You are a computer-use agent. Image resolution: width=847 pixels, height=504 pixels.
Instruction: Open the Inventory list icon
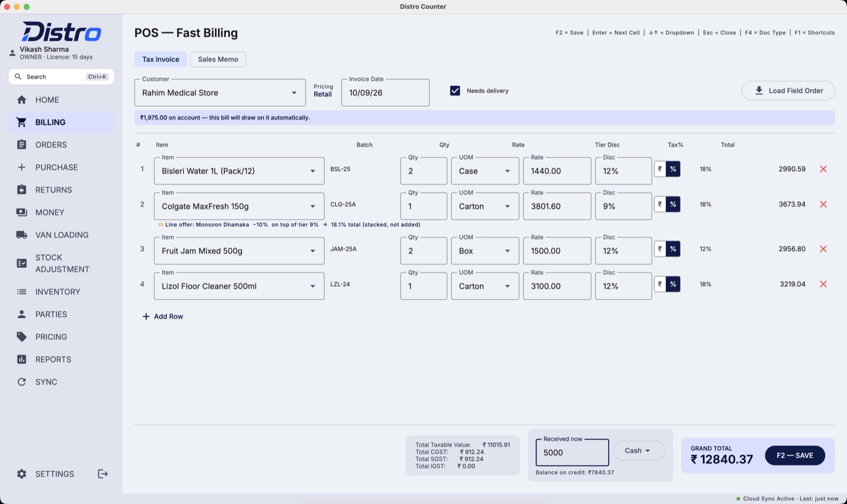point(22,292)
